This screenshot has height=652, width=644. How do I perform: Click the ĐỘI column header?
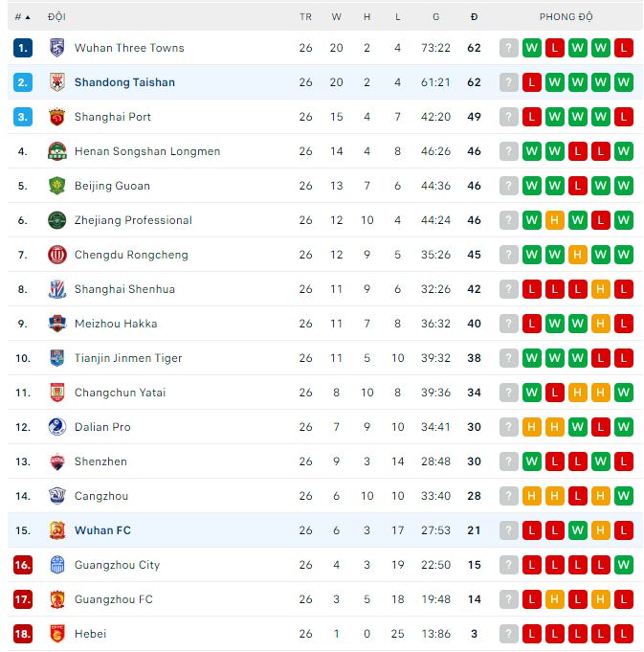coord(56,17)
